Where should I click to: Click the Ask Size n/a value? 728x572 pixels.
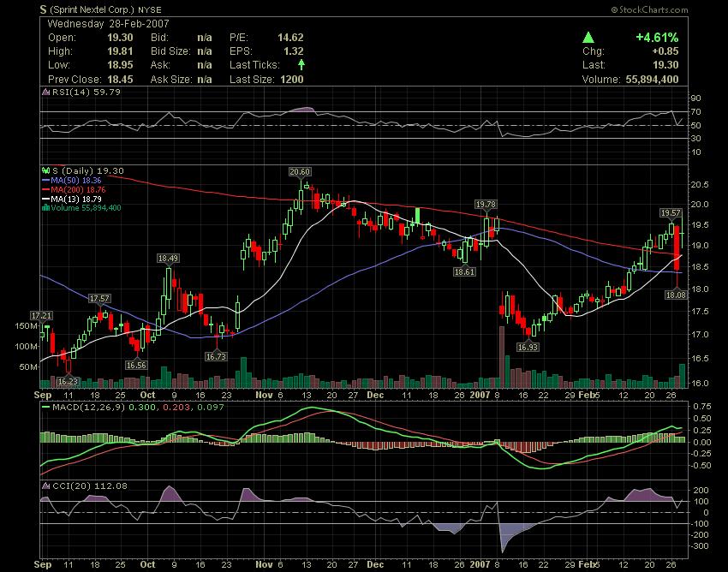[x=205, y=80]
